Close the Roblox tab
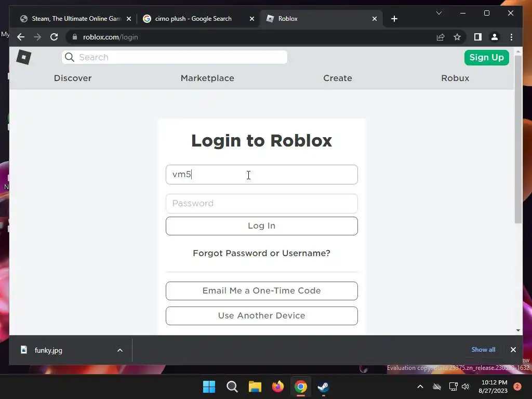532x399 pixels. (x=374, y=19)
